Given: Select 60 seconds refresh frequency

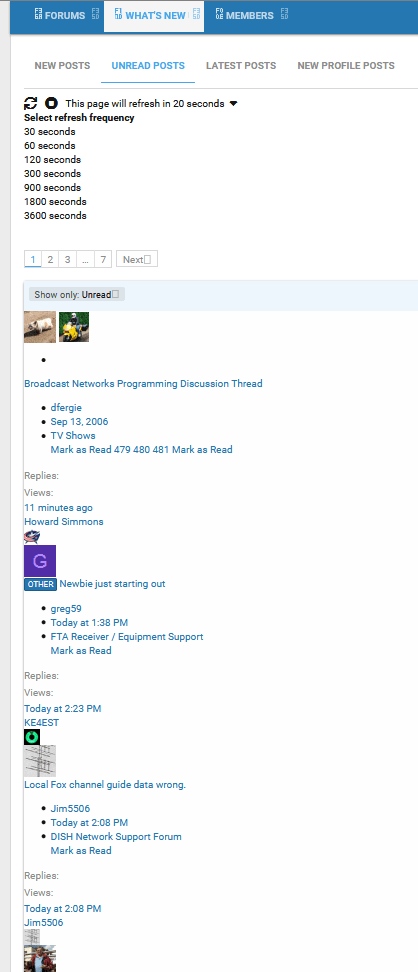Looking at the screenshot, I should tap(50, 146).
